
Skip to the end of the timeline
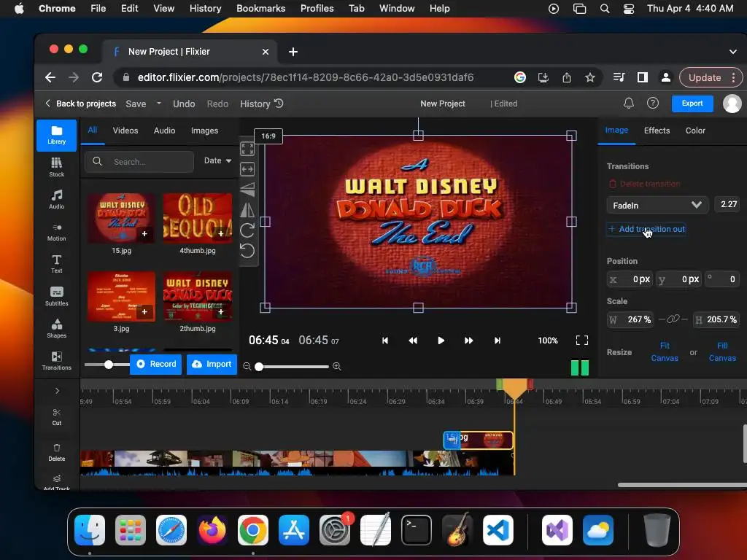pos(498,341)
